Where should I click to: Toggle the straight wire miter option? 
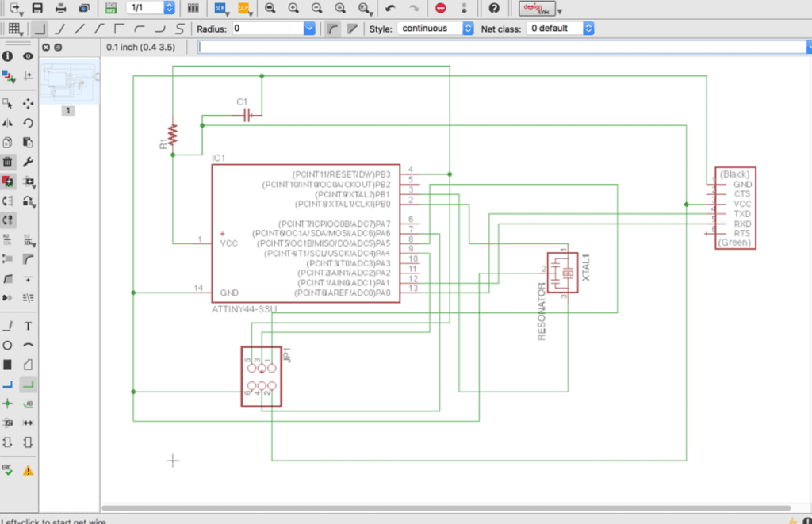pos(350,29)
